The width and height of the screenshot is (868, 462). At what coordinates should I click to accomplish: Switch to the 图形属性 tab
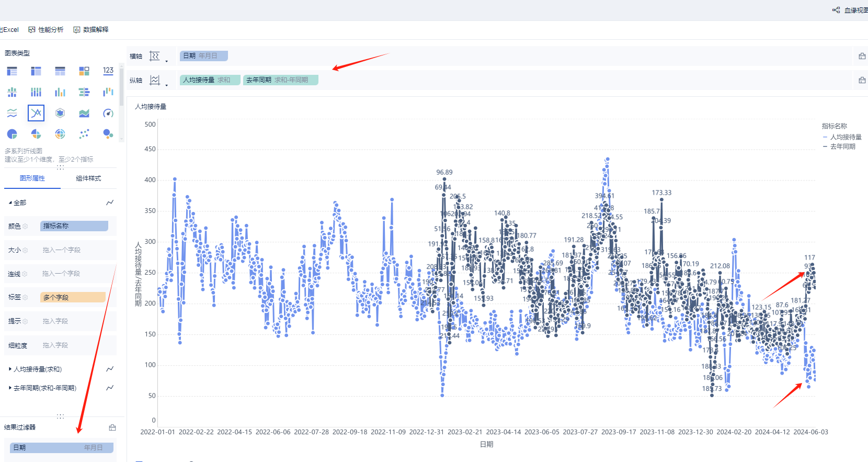tap(32, 178)
